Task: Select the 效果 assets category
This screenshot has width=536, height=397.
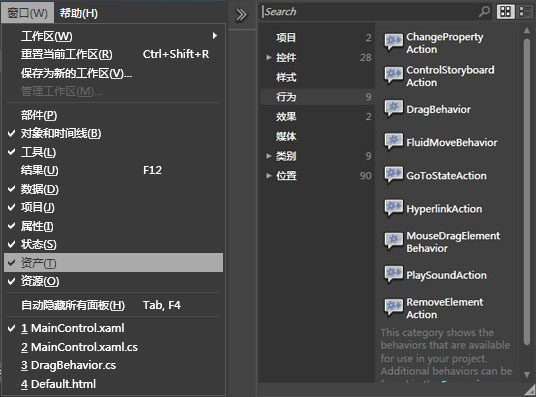Action: click(318, 117)
